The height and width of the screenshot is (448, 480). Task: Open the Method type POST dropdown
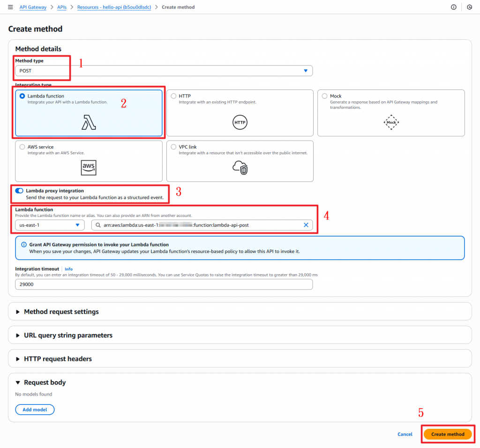[x=164, y=71]
